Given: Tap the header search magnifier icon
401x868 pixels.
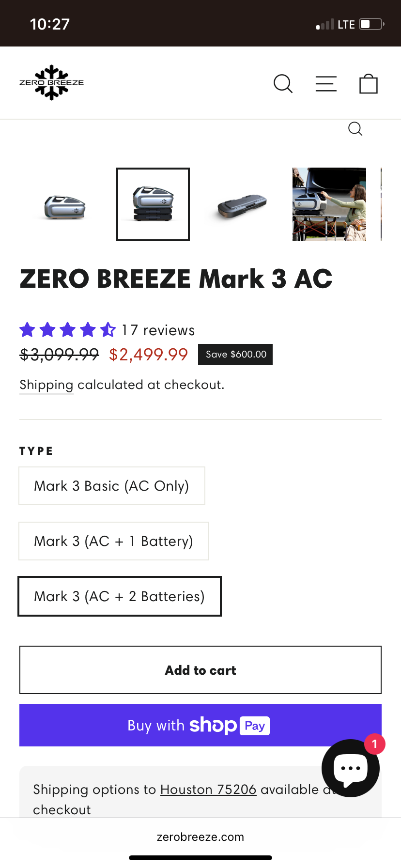Looking at the screenshot, I should click(x=283, y=84).
